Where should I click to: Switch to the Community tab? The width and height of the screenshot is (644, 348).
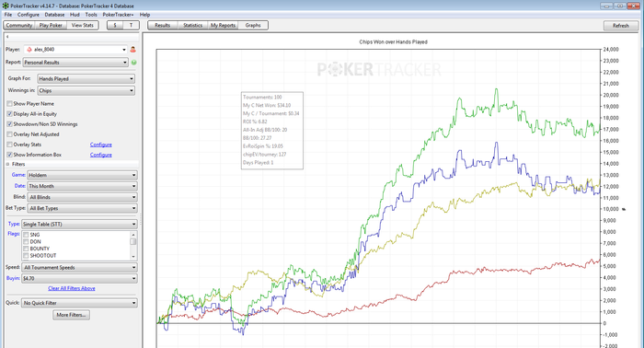pyautogui.click(x=19, y=25)
